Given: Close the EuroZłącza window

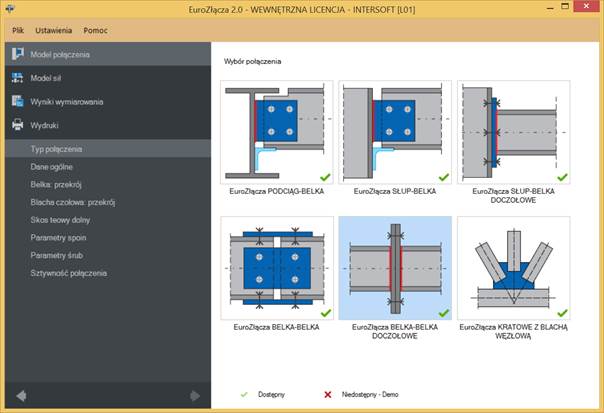Looking at the screenshot, I should (x=586, y=6).
